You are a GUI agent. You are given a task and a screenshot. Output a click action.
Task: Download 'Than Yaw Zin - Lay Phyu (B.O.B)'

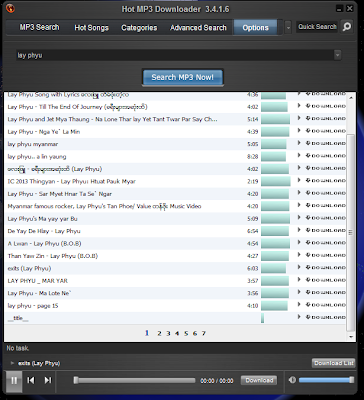tap(326, 255)
